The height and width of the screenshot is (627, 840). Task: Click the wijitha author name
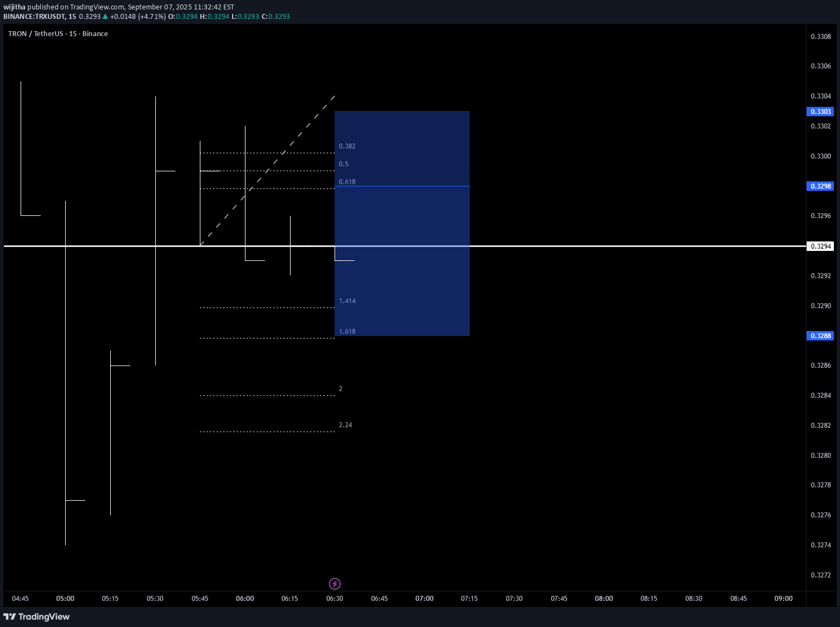[14, 7]
